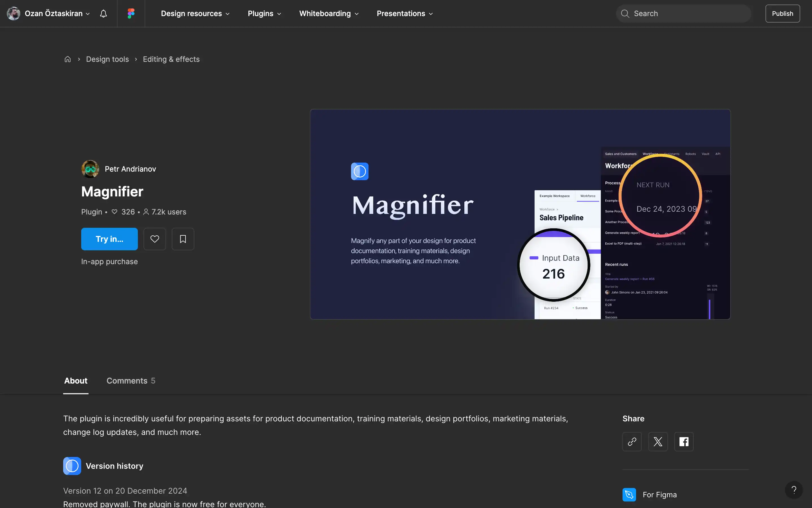Go to Editing & effects breadcrumb
Screen dimensions: 812x508
(x=171, y=59)
